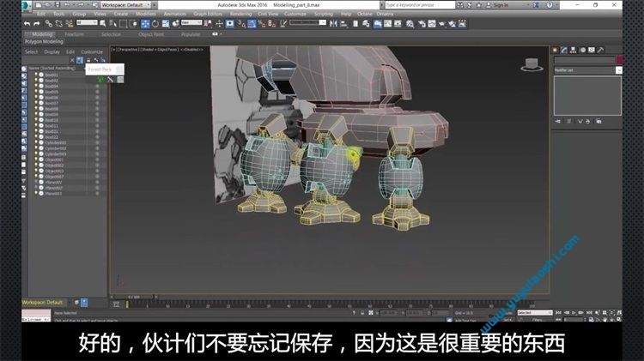Click the Select and Place tool
The width and height of the screenshot is (644, 361).
coord(176,24)
